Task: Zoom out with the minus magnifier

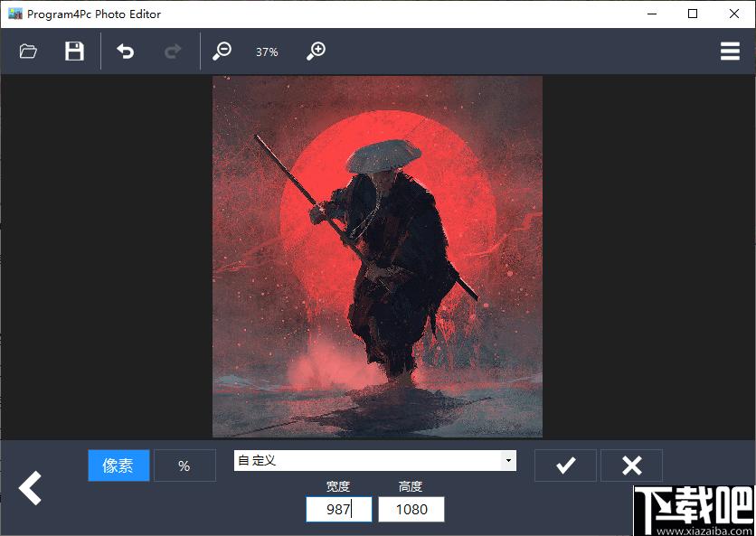Action: 222,52
